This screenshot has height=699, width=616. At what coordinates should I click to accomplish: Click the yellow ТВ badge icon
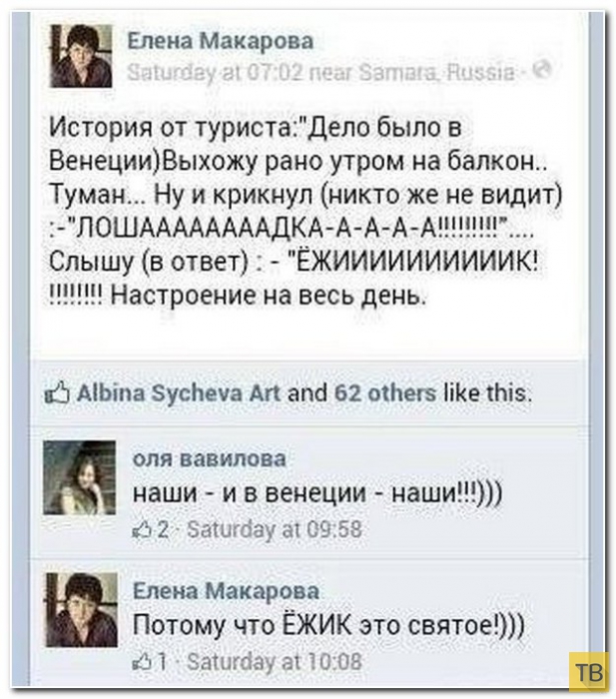coord(587,673)
